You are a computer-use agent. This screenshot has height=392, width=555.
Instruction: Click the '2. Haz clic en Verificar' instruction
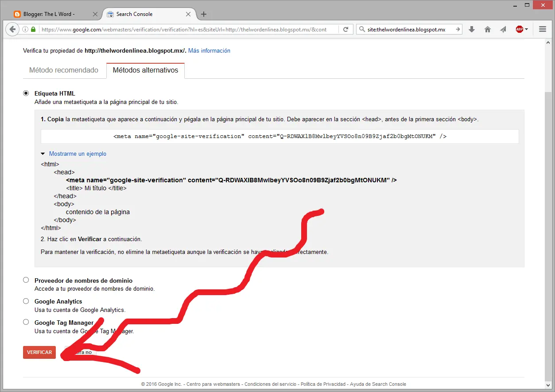91,239
